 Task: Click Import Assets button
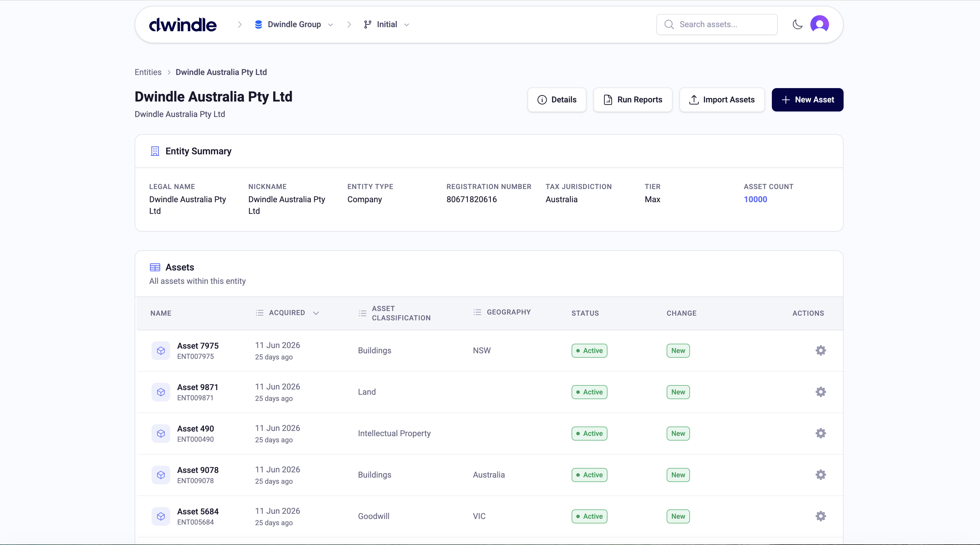(722, 100)
